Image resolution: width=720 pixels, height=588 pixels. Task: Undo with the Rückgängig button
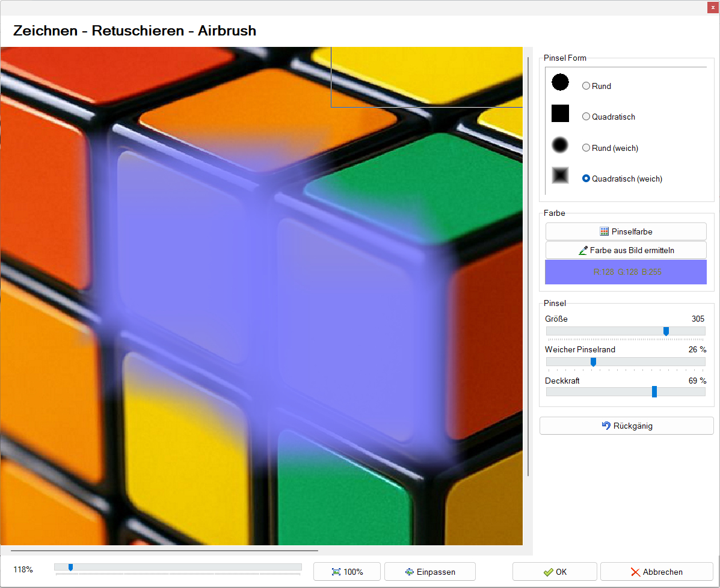point(626,426)
